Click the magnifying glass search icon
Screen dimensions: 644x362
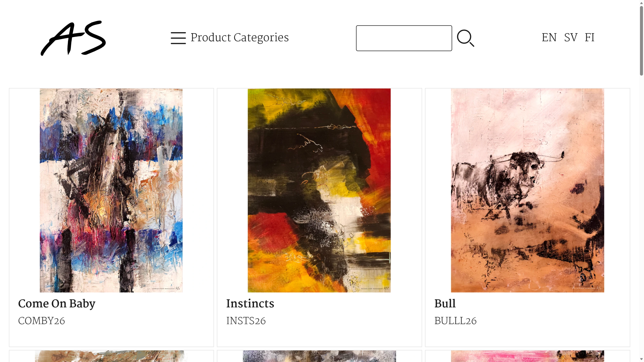[x=465, y=38]
